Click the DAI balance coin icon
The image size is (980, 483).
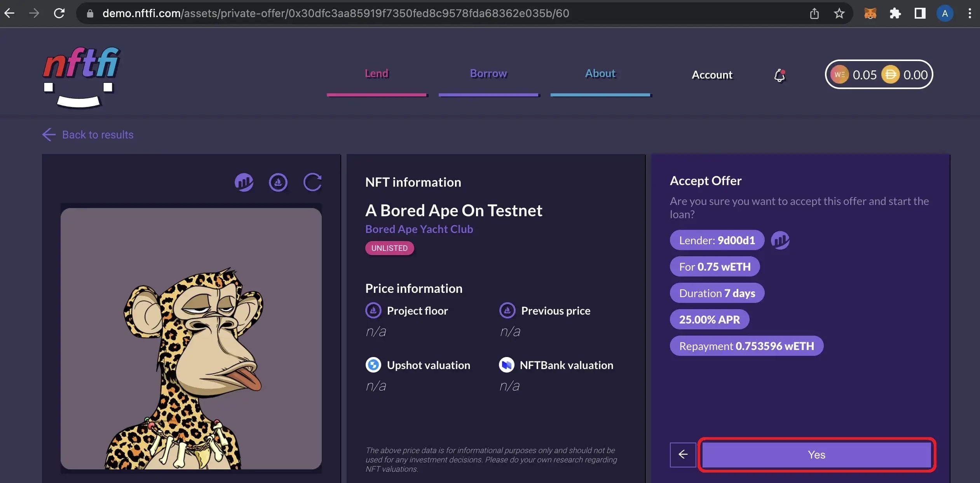pos(891,75)
